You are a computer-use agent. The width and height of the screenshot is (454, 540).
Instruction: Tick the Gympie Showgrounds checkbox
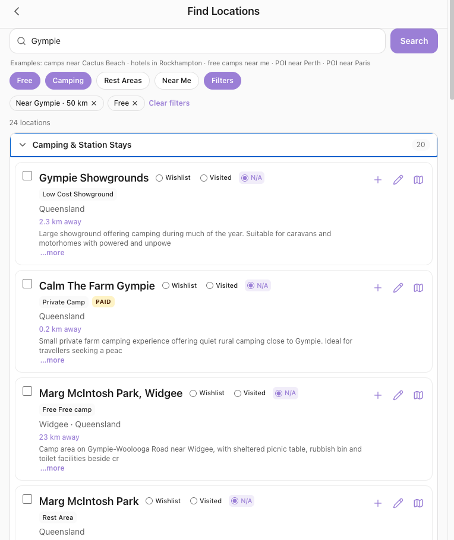(27, 176)
